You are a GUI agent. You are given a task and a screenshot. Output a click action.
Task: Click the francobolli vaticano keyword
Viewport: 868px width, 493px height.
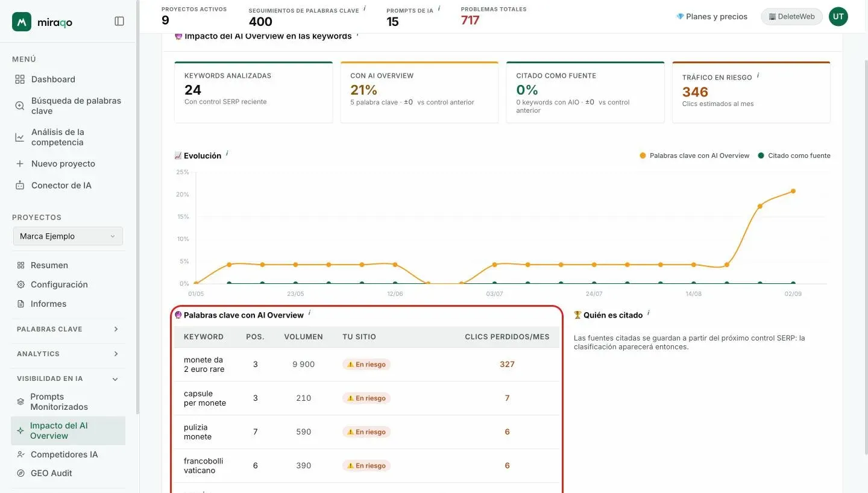(204, 466)
